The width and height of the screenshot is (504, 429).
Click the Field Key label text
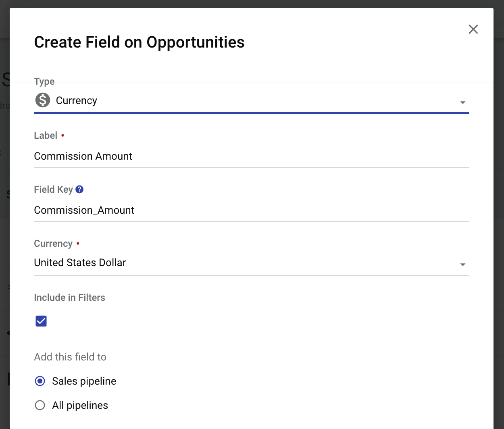tap(53, 190)
